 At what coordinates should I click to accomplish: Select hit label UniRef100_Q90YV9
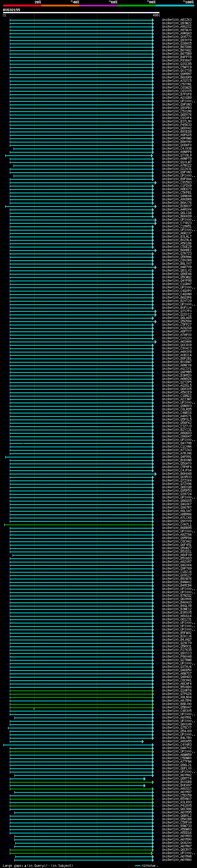point(177,521)
